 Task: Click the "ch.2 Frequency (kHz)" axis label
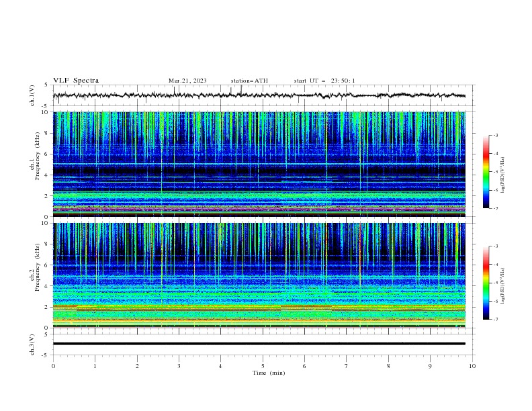point(35,267)
